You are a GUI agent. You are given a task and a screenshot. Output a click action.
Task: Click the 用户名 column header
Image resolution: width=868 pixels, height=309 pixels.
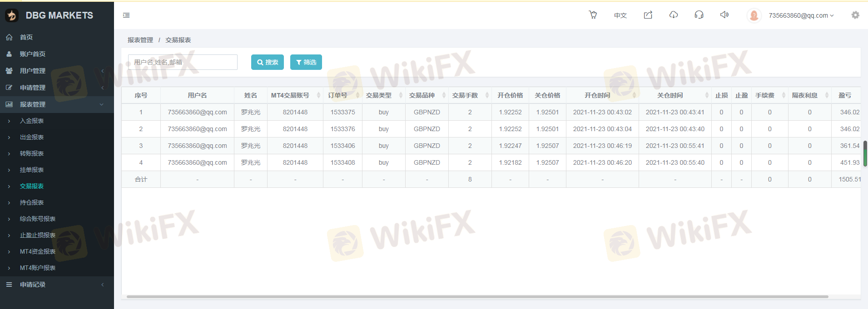point(197,95)
